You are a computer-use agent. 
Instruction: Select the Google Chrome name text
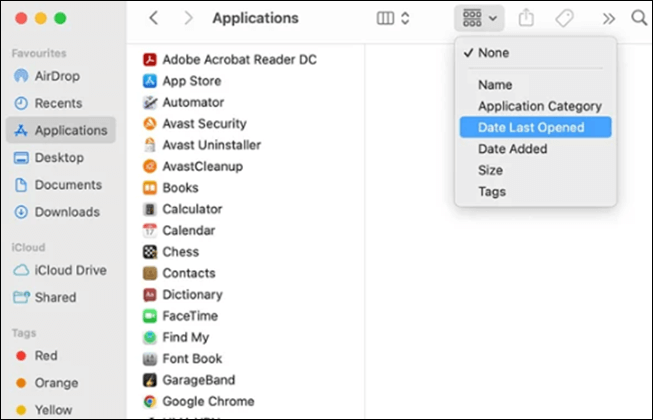click(208, 401)
